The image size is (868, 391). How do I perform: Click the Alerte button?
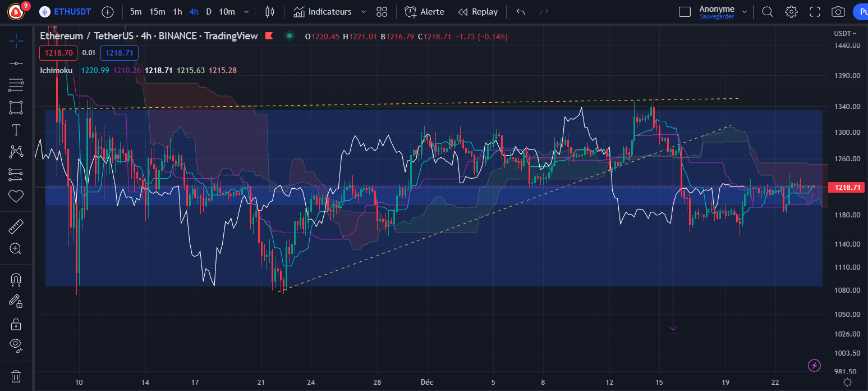click(x=425, y=12)
